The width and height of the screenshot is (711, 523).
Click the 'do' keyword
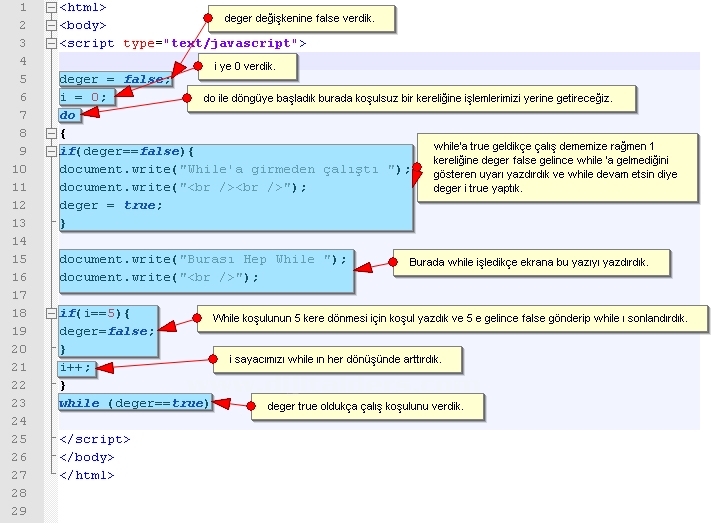(67, 115)
